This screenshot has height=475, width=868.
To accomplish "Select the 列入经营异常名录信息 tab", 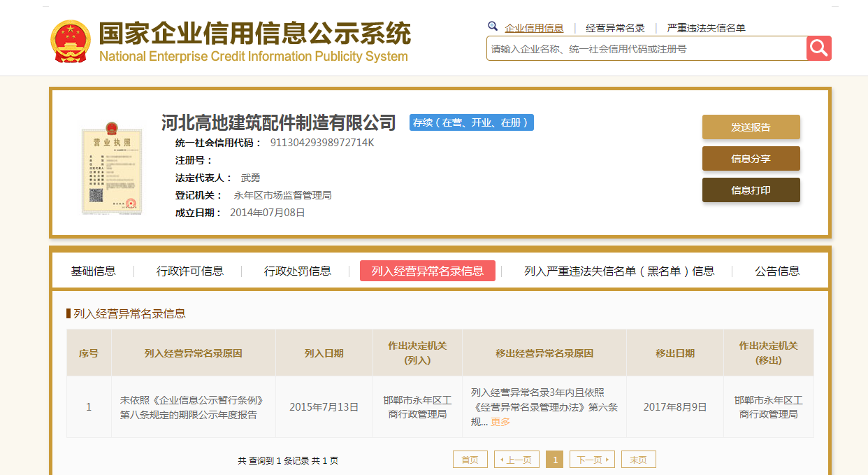I will [428, 271].
